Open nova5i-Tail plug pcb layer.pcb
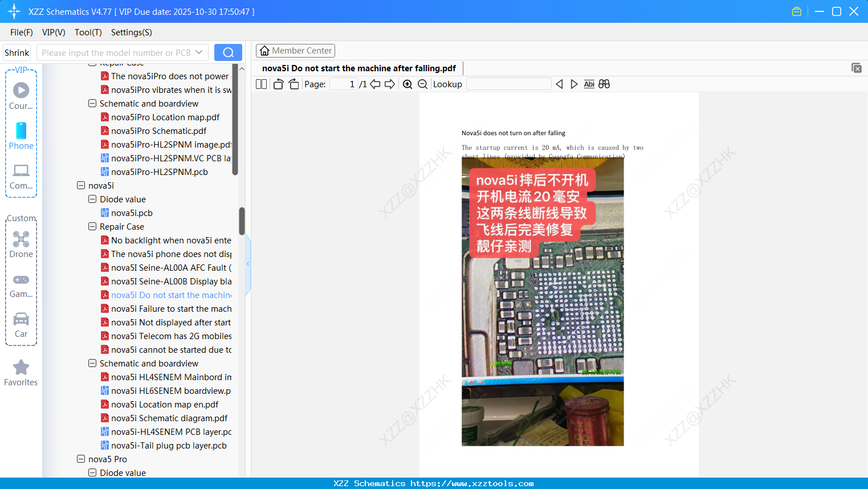This screenshot has width=868, height=489. point(169,445)
